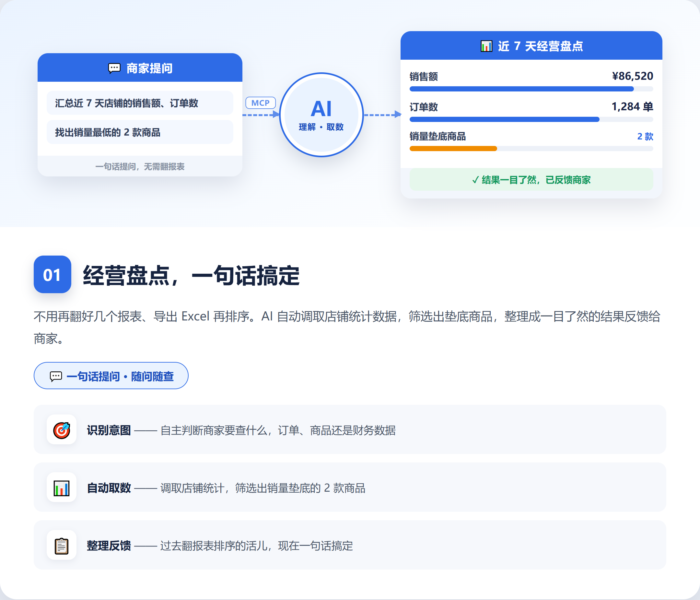
Task: Click the blue 销售额 progress bar
Action: click(x=522, y=89)
